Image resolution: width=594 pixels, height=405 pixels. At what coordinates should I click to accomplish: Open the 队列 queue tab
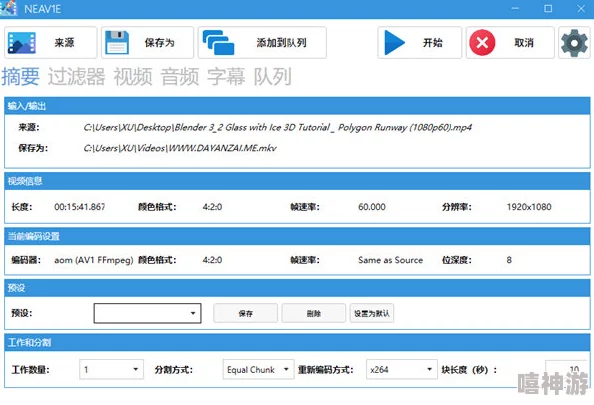(x=272, y=77)
